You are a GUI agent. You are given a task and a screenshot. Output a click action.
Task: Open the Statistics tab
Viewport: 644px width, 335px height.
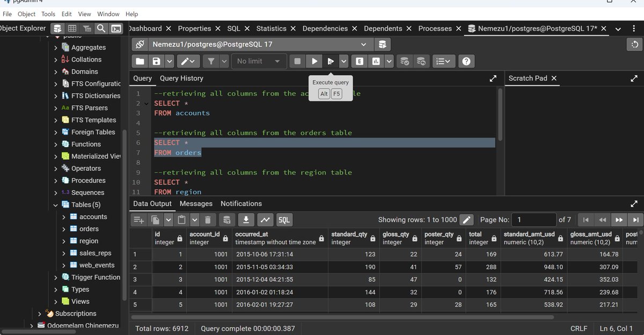[271, 28]
